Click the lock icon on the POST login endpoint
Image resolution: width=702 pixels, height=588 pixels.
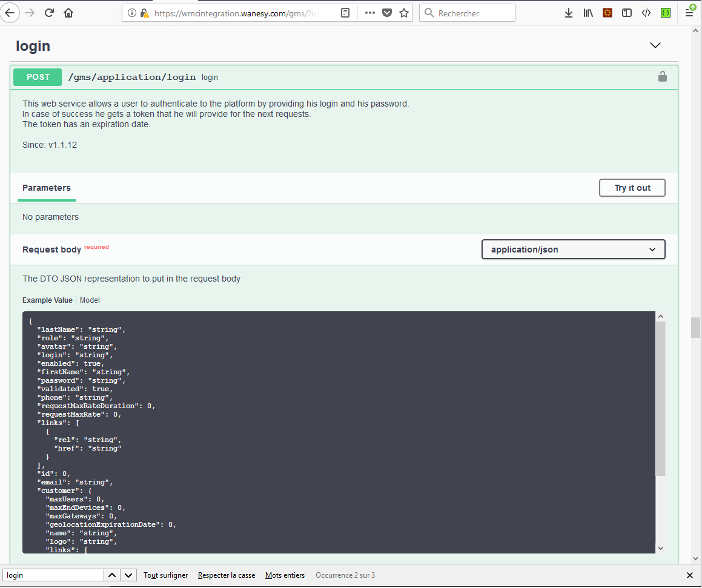[663, 76]
